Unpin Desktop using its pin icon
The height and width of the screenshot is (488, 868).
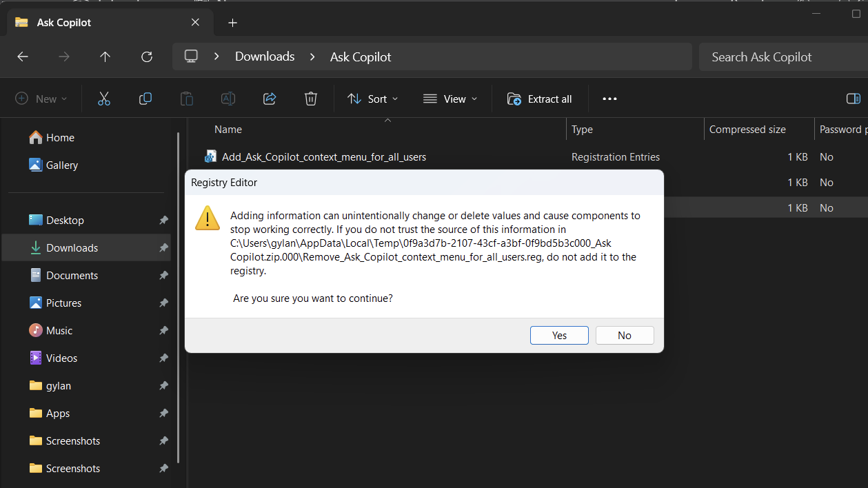pos(163,221)
